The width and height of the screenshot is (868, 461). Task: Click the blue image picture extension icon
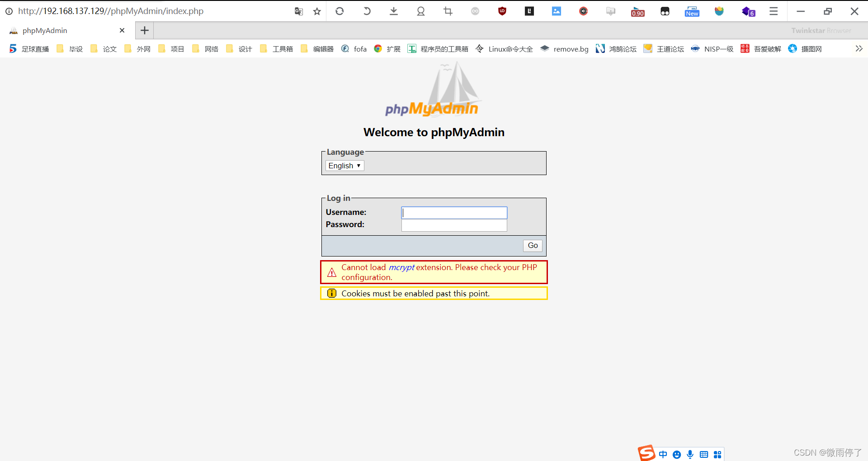point(557,11)
